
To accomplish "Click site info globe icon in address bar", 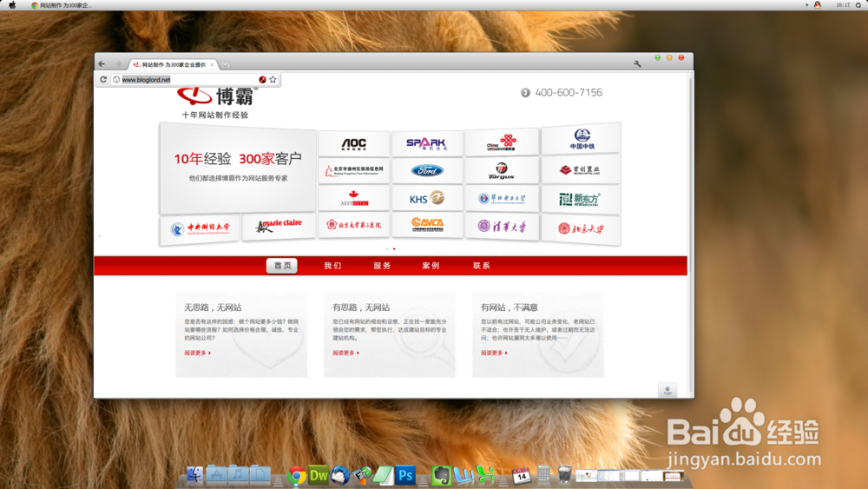I will click(x=116, y=80).
